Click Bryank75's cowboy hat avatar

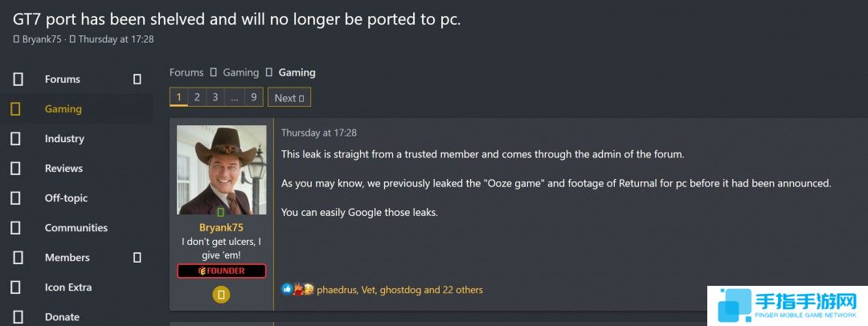[x=221, y=169]
